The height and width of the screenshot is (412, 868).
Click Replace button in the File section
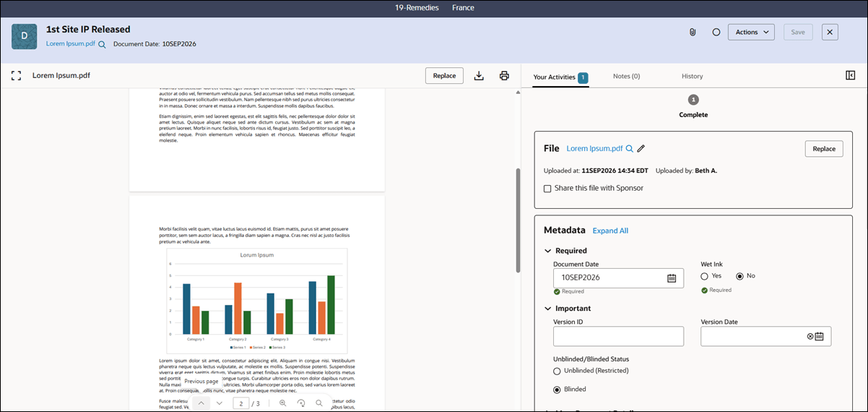824,148
